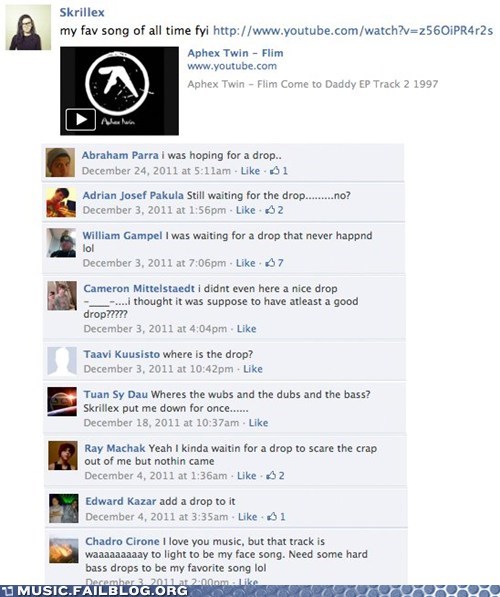Open Taavi Kuusisto's default avatar

pyautogui.click(x=62, y=361)
